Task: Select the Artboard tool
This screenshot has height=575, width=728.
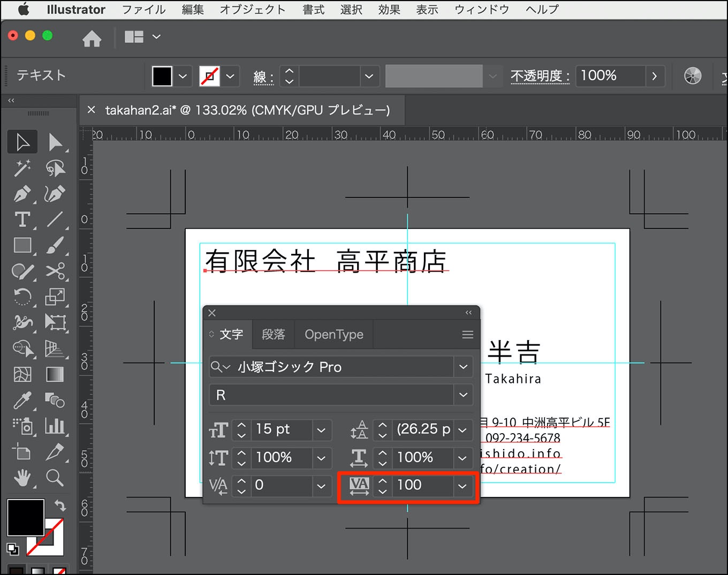Action: (22, 452)
